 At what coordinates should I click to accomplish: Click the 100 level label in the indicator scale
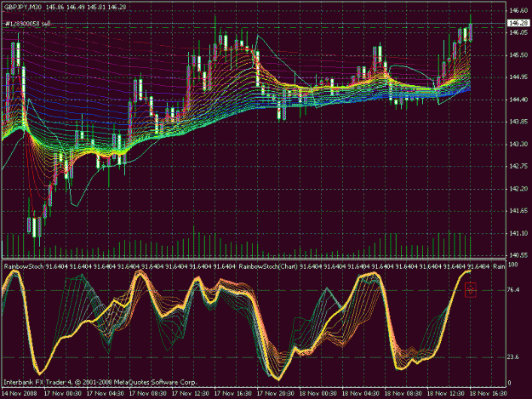pyautogui.click(x=513, y=265)
